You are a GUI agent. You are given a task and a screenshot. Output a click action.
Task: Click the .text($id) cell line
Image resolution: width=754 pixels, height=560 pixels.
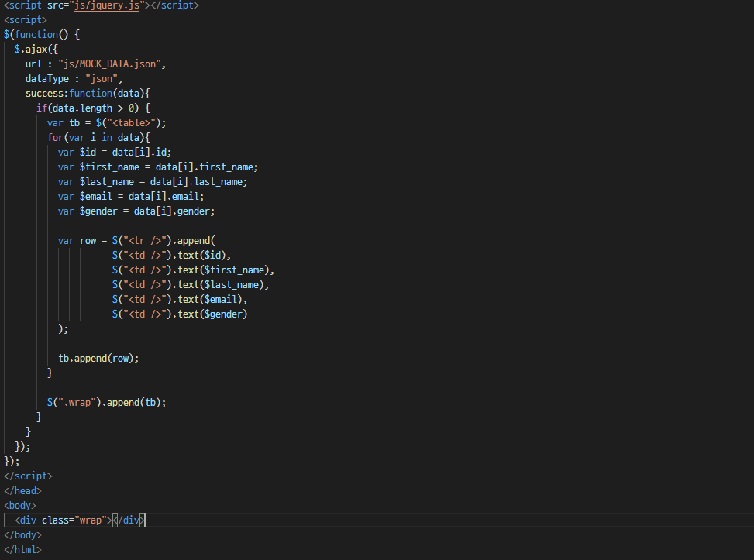pos(172,256)
